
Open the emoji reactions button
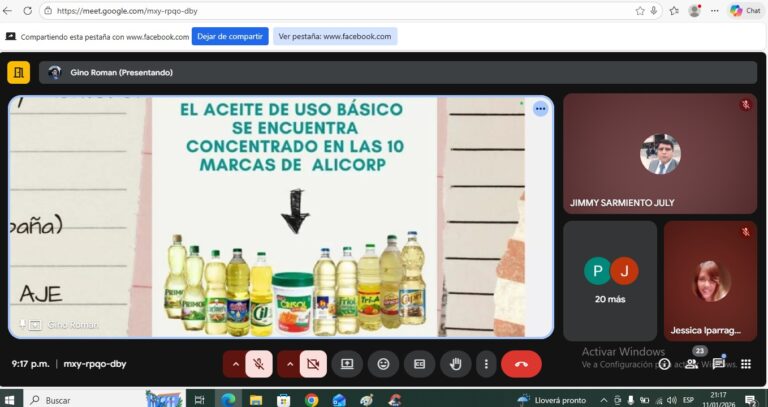[384, 364]
